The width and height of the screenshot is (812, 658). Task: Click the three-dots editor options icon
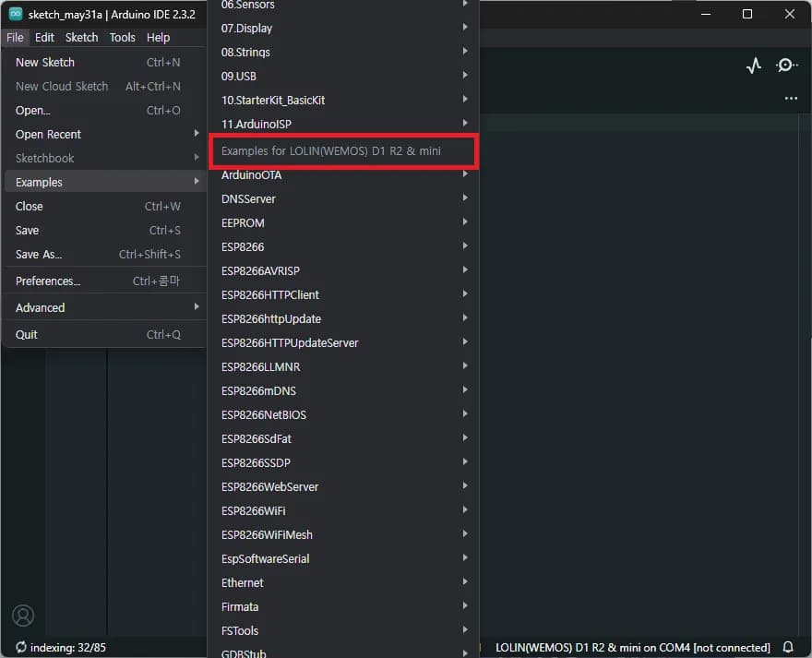[x=791, y=98]
